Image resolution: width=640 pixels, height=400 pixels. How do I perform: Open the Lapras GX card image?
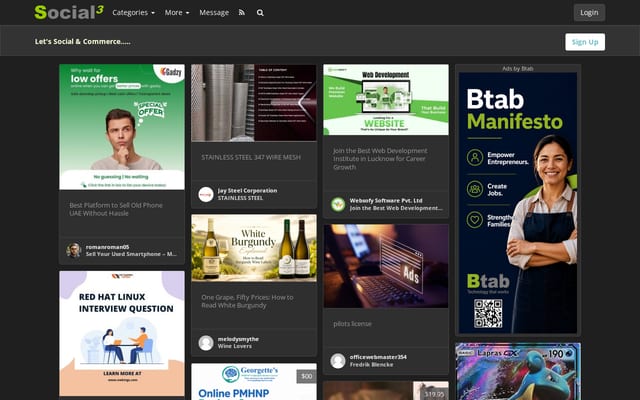point(518,371)
